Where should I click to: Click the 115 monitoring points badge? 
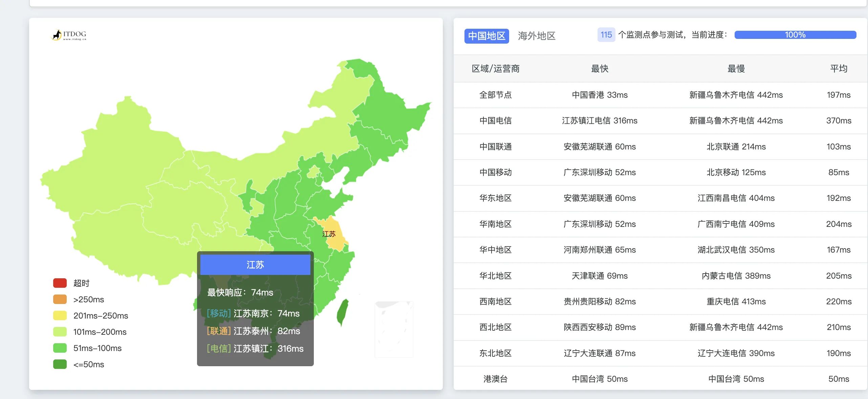tap(606, 35)
